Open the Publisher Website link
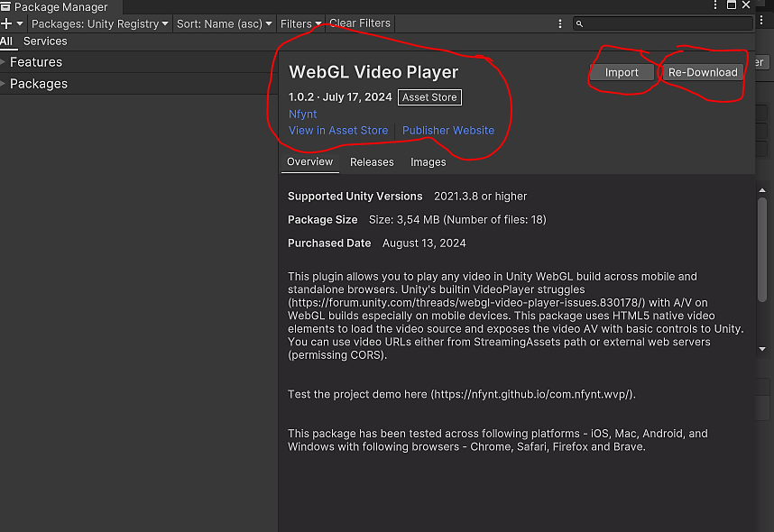Viewport: 774px width, 532px height. (x=448, y=130)
